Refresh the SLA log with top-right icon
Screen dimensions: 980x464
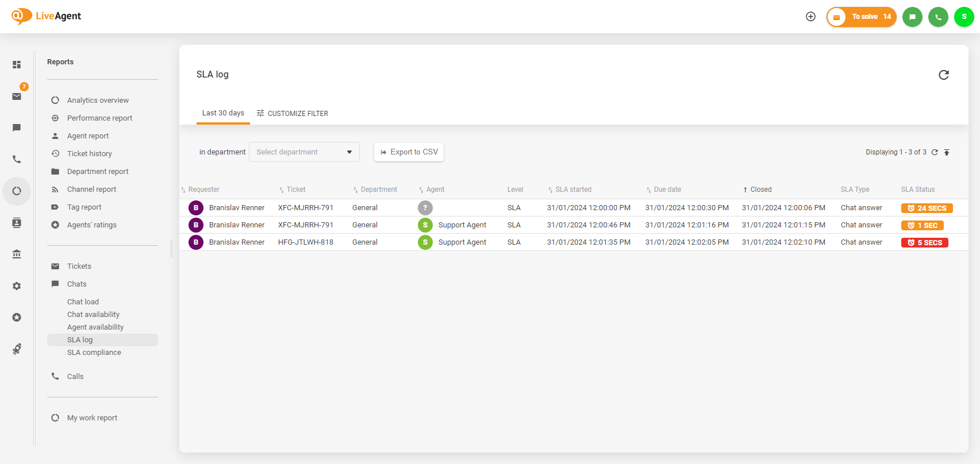pyautogui.click(x=943, y=75)
